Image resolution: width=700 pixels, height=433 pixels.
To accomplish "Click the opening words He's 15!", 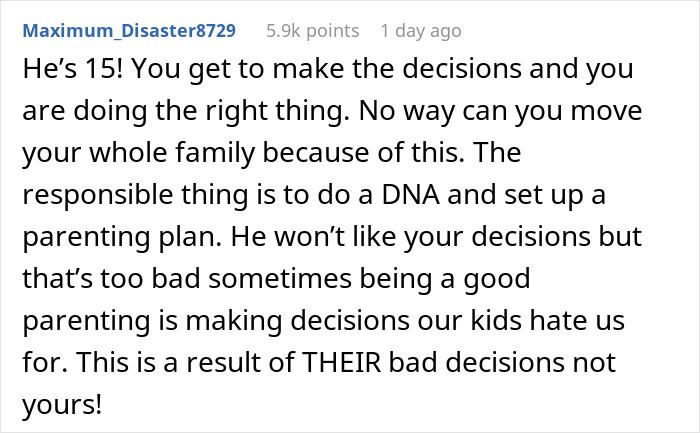I will click(x=72, y=69).
